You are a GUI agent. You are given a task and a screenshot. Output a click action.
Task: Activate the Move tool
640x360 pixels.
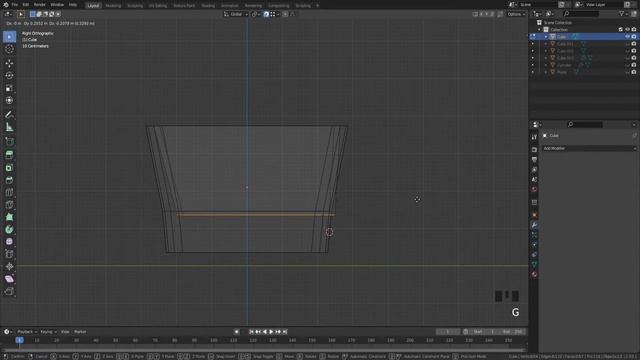(x=9, y=63)
